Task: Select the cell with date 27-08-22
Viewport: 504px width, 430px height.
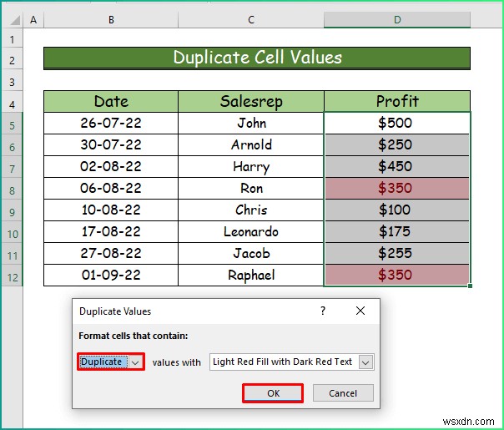Action: [111, 254]
